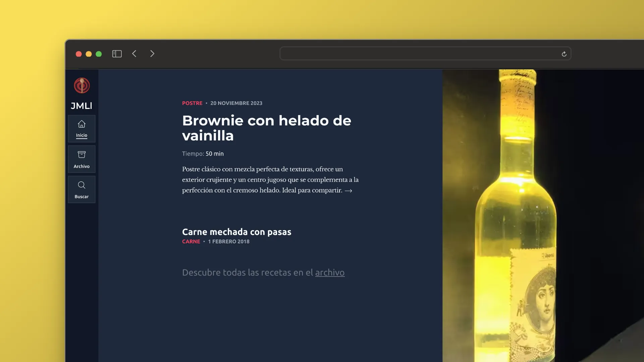This screenshot has height=362, width=644.
Task: Reload the page with the refresh icon
Action: click(564, 54)
